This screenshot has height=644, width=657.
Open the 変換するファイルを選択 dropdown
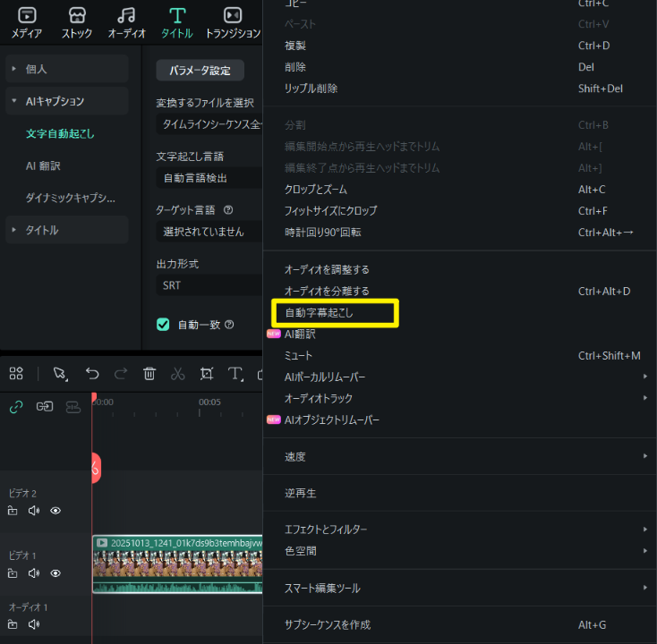[x=209, y=124]
